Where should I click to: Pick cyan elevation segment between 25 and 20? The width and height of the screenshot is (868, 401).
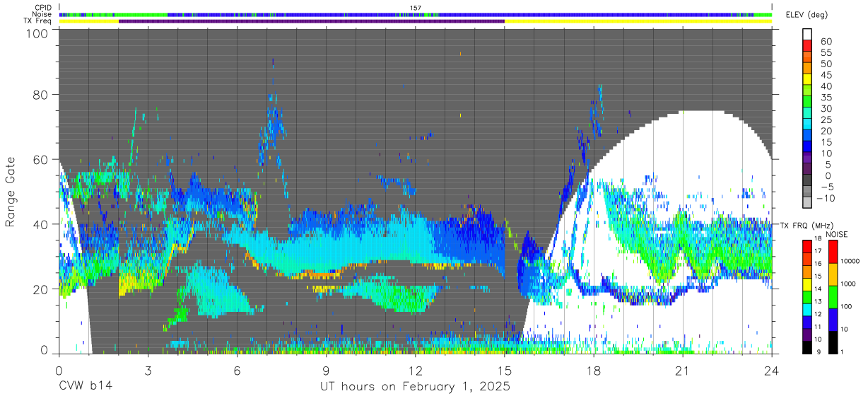(x=808, y=125)
